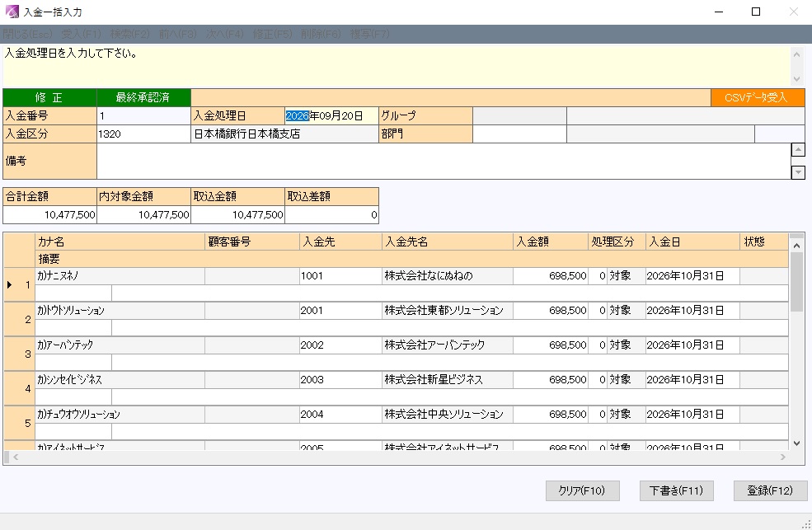
Task: Select cell 株式会社新星ビジネス
Action: tap(448, 380)
